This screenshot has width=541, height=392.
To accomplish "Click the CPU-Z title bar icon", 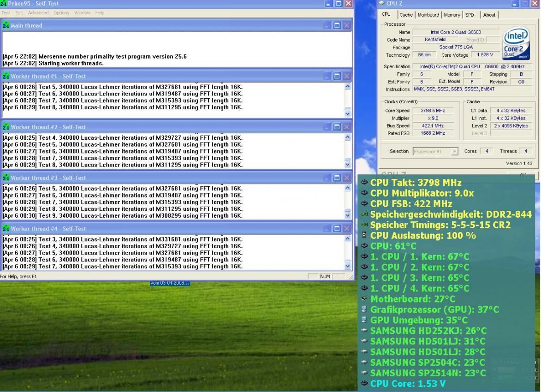I will pyautogui.click(x=381, y=3).
